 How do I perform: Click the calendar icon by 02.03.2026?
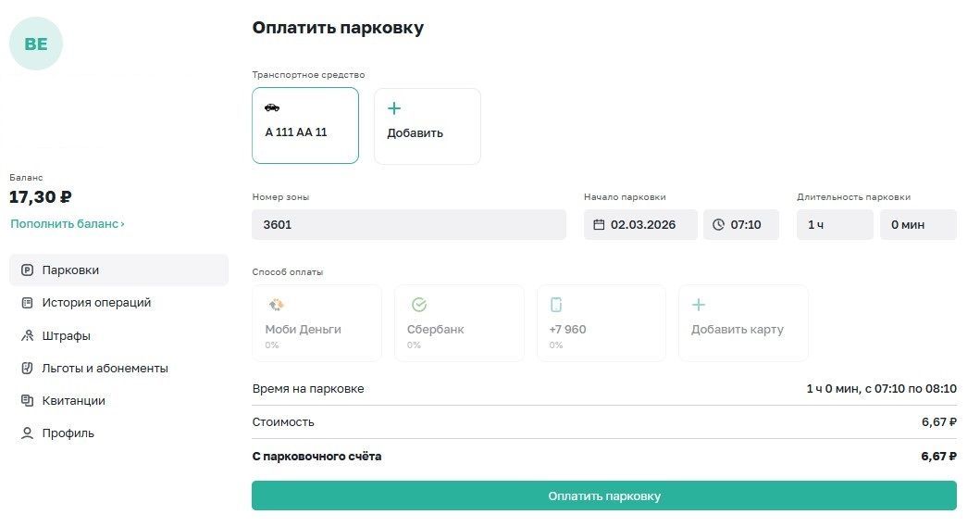click(599, 225)
